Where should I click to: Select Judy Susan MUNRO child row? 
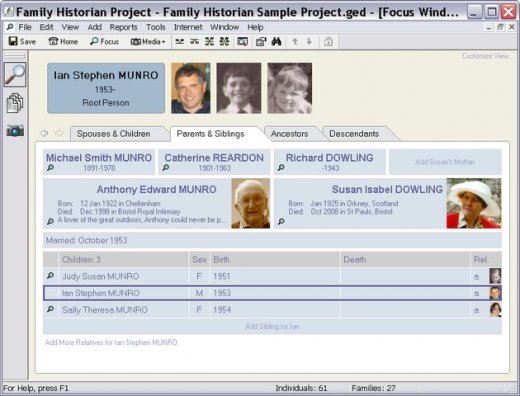pyautogui.click(x=272, y=276)
